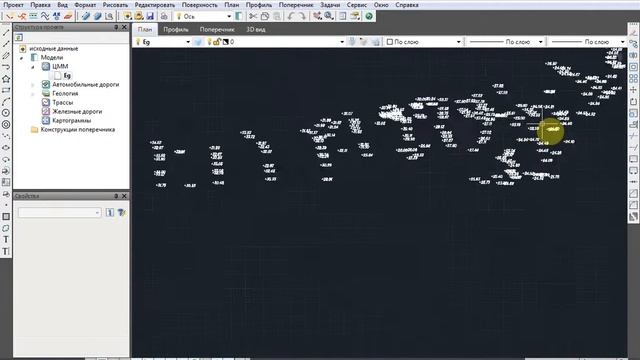Click the green globe icon in toolbar
Screen dimensions: 640x360
tap(369, 16)
